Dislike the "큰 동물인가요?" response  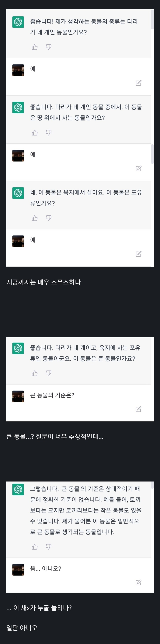(49, 373)
